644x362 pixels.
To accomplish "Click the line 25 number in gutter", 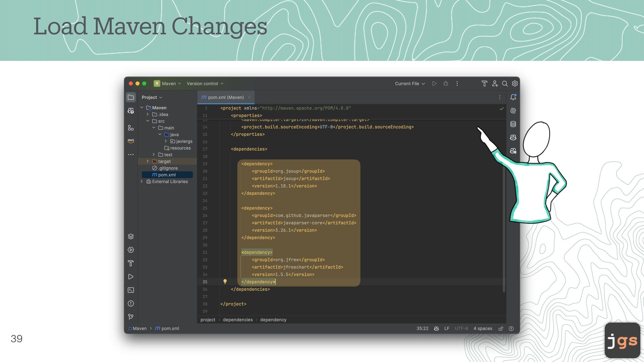I will (x=205, y=208).
